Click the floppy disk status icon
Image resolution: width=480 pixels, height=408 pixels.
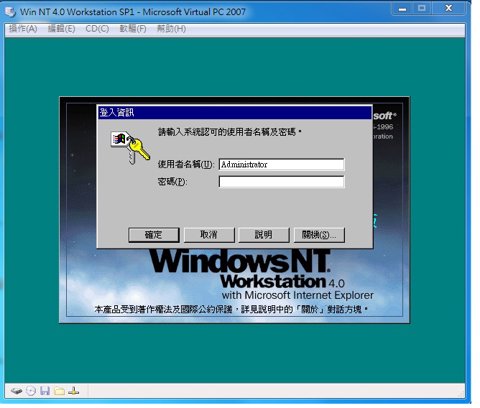pyautogui.click(x=45, y=391)
